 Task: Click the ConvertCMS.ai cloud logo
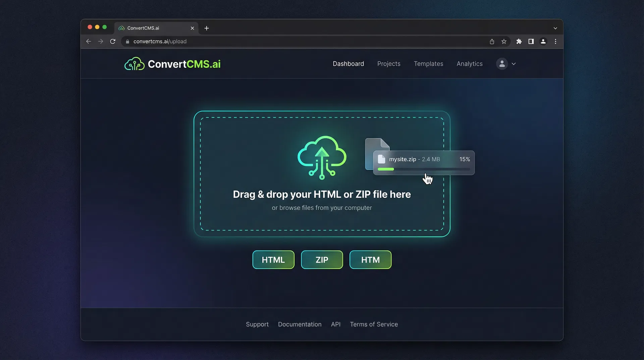tap(134, 63)
